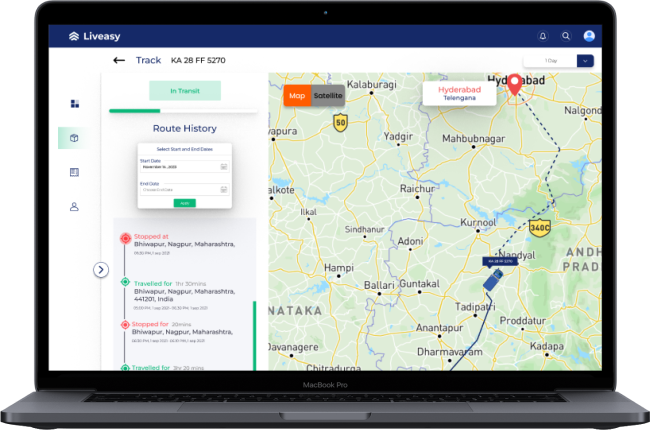Select the package box icon in sidebar

[74, 138]
